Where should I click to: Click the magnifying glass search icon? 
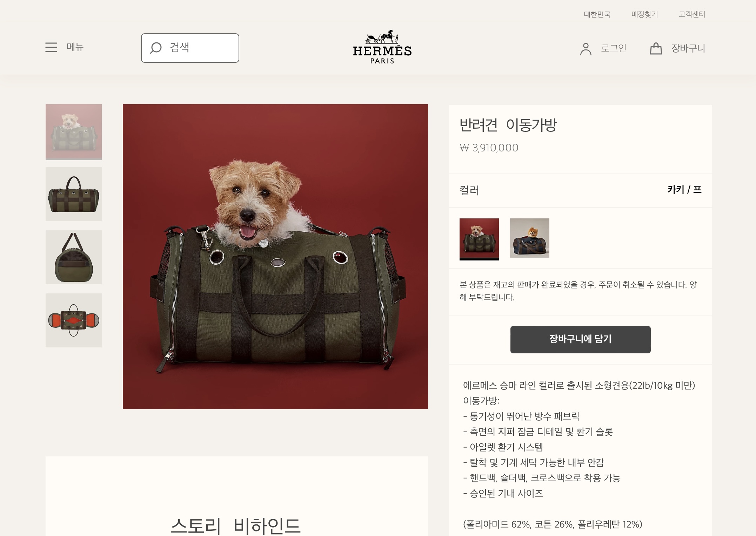(156, 48)
